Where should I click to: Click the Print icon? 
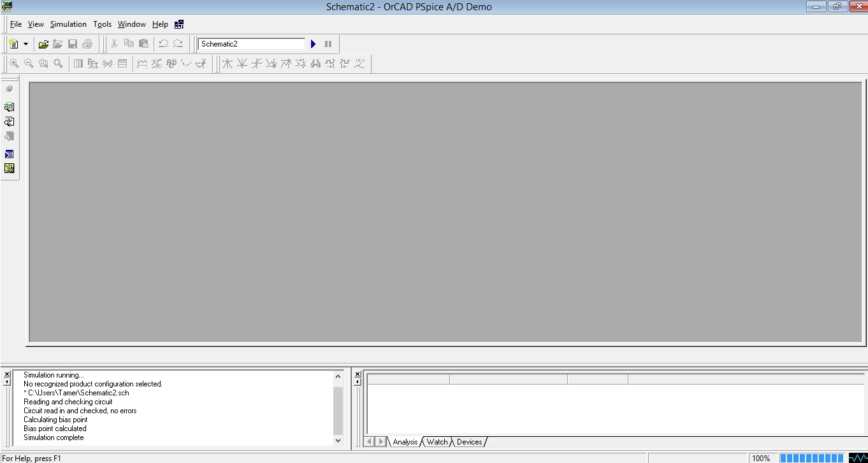coord(87,44)
